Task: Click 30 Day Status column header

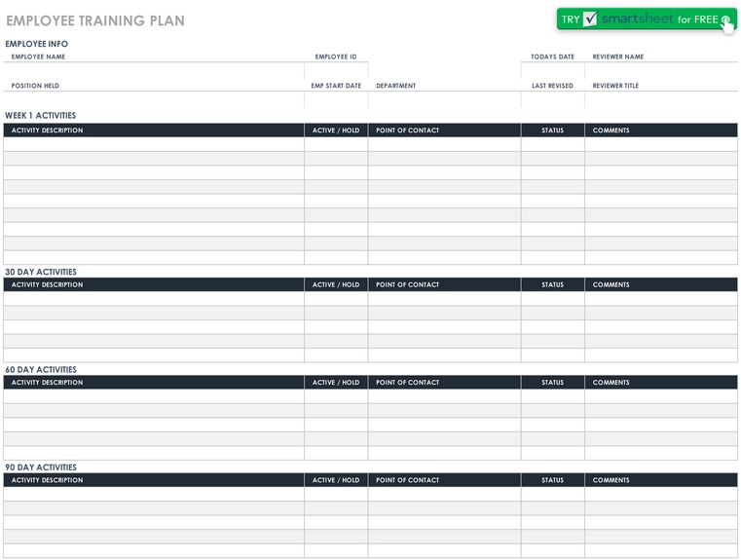Action: tap(552, 284)
